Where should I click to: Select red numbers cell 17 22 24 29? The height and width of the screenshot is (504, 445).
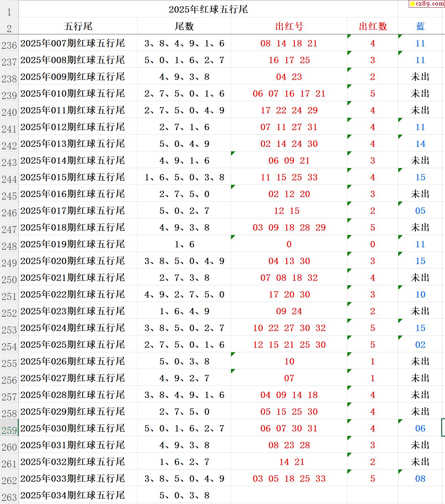point(289,110)
